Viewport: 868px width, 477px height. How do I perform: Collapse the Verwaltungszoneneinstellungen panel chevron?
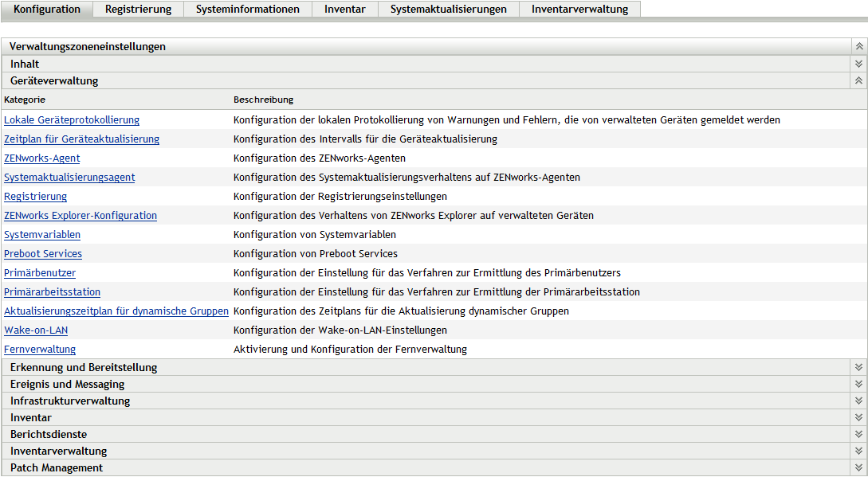tap(858, 47)
